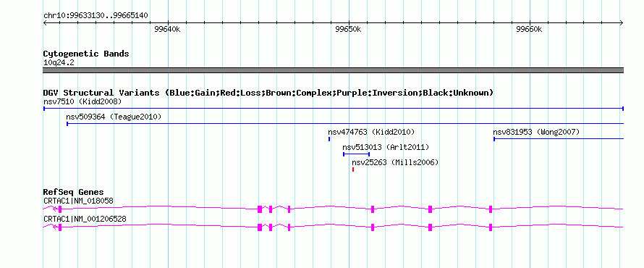This screenshot has width=644, height=268.
Task: Click the 99640k ruler position label
Action: click(167, 29)
